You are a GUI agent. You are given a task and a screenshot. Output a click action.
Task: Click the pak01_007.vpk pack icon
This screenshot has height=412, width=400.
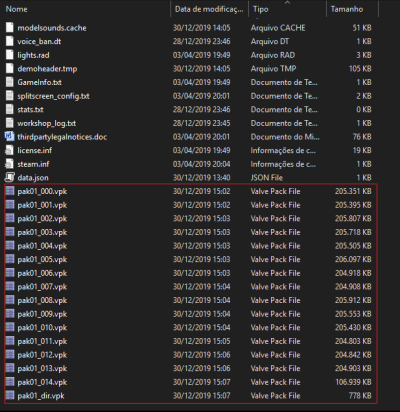tap(10, 286)
